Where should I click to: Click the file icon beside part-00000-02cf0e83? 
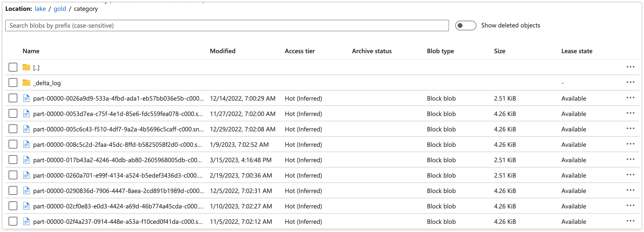(26, 206)
